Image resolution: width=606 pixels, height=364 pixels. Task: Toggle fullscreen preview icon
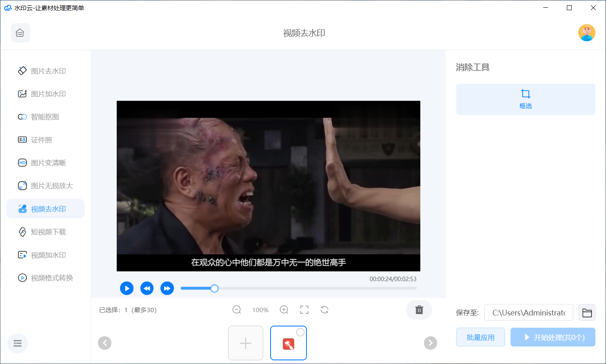pos(304,310)
